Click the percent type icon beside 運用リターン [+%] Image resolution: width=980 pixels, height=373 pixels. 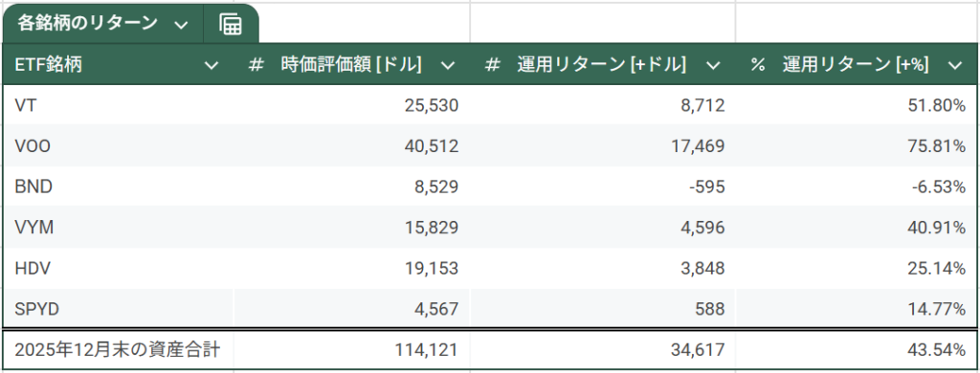pos(758,65)
